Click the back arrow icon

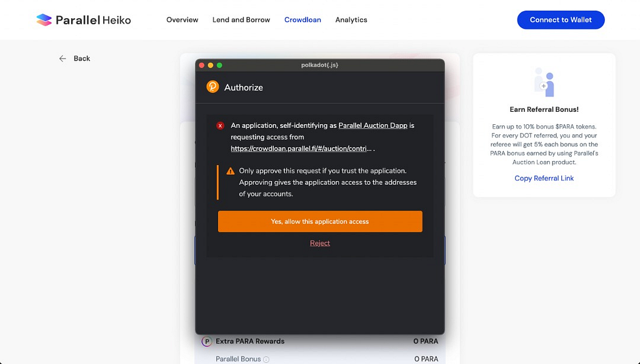coord(62,59)
